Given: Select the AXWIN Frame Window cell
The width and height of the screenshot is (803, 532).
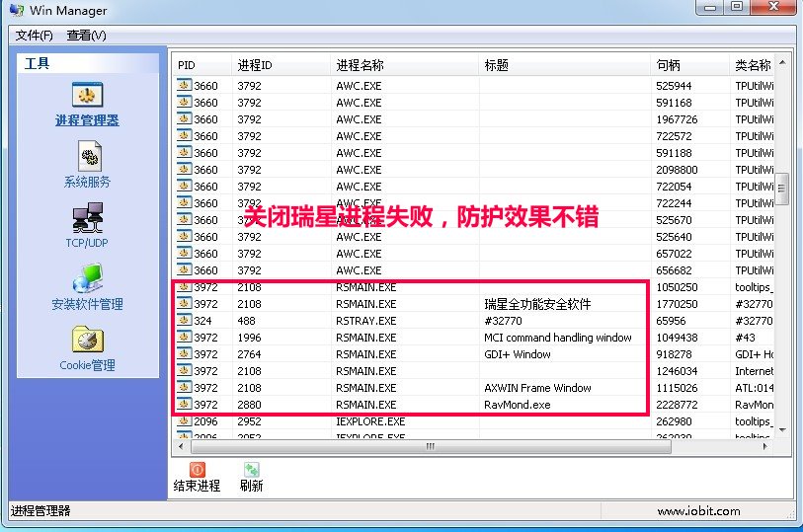Looking at the screenshot, I should point(537,388).
